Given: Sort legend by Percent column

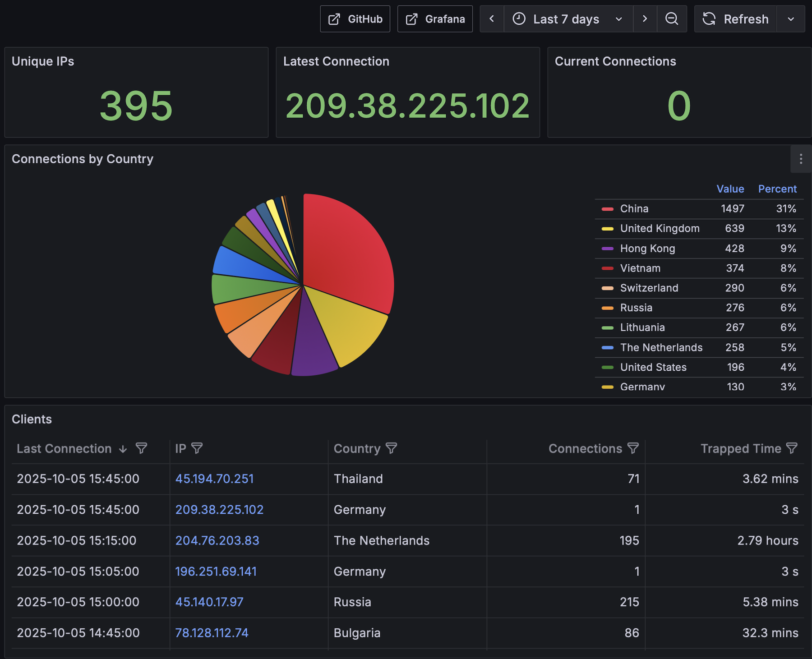Looking at the screenshot, I should click(777, 189).
